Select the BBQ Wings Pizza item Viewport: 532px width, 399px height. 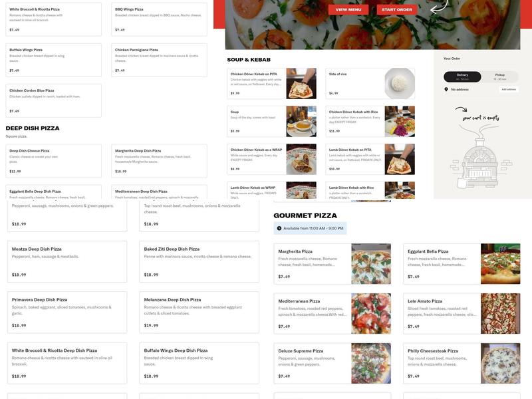[159, 19]
